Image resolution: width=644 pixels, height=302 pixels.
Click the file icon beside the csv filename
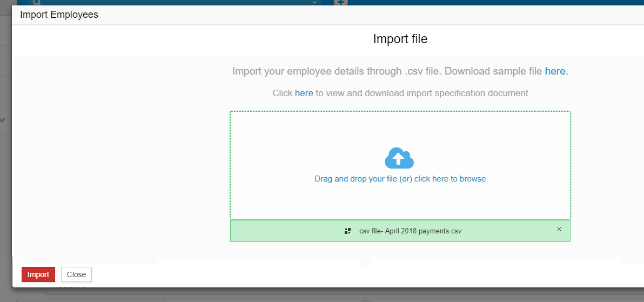[x=348, y=231]
